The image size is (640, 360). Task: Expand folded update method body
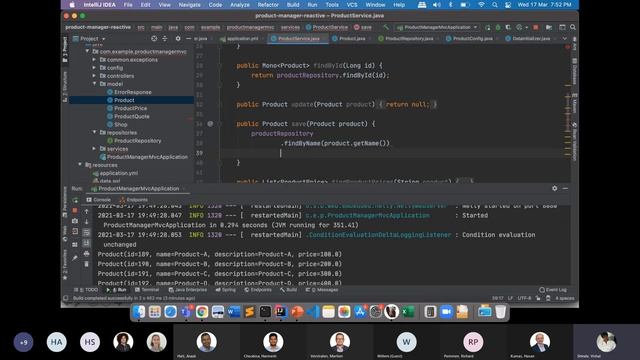(x=407, y=104)
